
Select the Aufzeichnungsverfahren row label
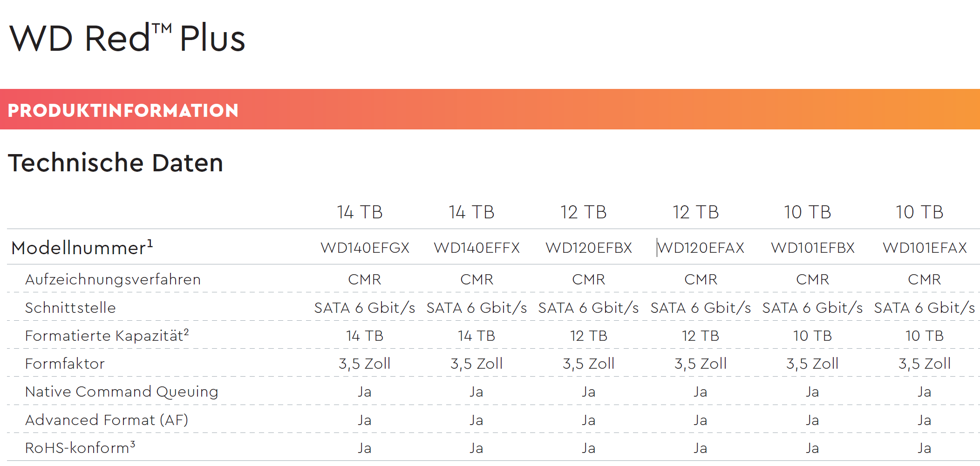pyautogui.click(x=113, y=279)
